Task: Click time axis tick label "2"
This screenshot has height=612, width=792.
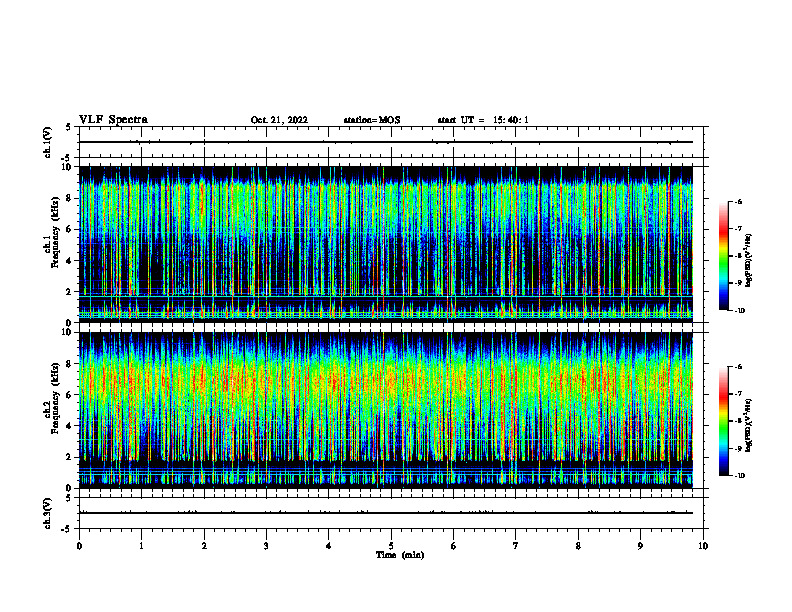Action: [x=204, y=546]
